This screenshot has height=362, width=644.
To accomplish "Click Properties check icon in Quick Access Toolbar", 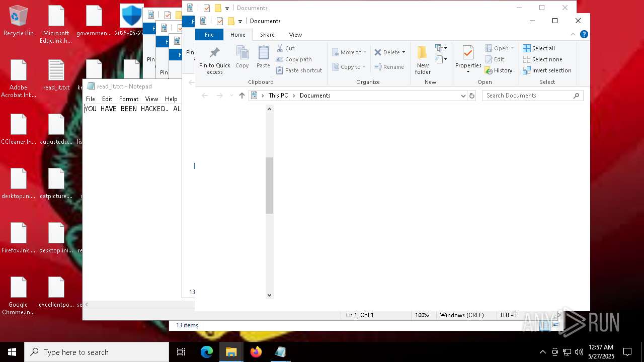I will point(219,21).
